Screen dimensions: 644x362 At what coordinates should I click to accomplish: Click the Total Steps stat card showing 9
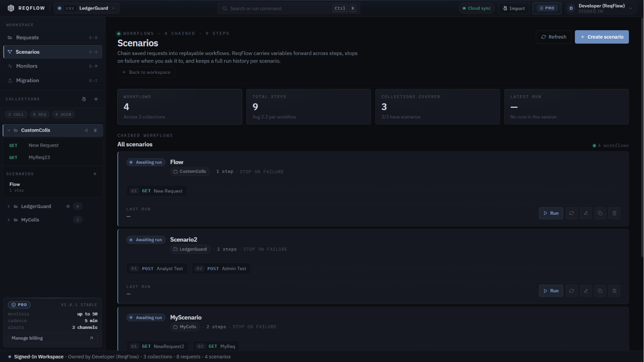point(309,107)
